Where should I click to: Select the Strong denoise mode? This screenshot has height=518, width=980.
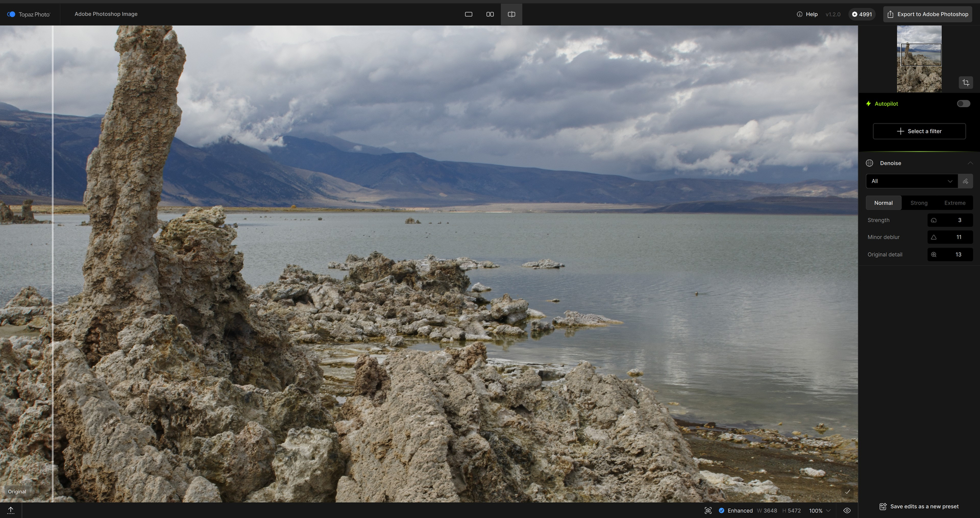[x=919, y=203]
